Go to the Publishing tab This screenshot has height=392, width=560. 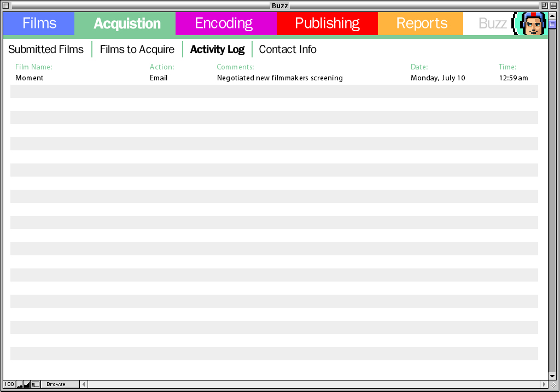coord(327,24)
